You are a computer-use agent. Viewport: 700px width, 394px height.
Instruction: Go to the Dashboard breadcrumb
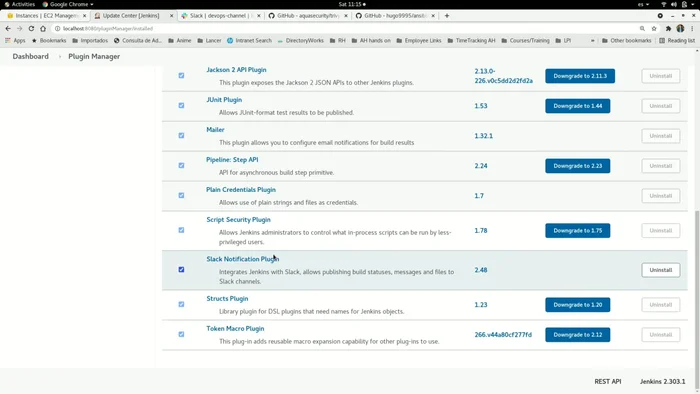[30, 57]
